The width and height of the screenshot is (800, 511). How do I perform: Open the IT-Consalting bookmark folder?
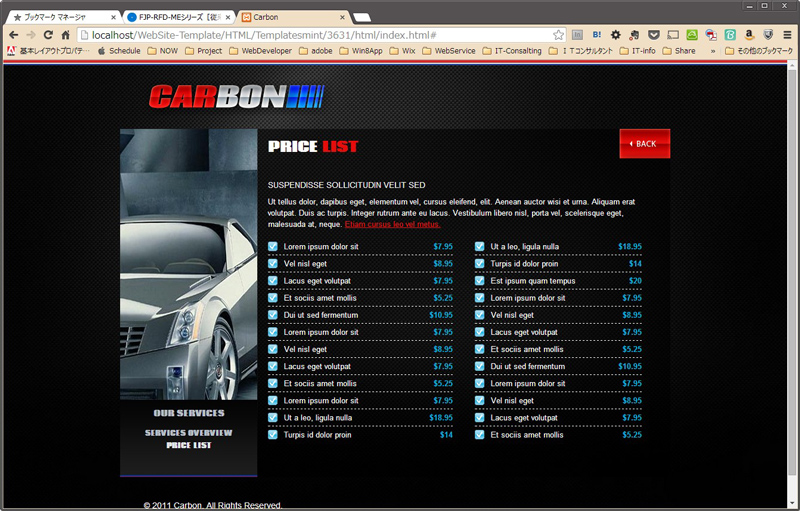click(512, 51)
